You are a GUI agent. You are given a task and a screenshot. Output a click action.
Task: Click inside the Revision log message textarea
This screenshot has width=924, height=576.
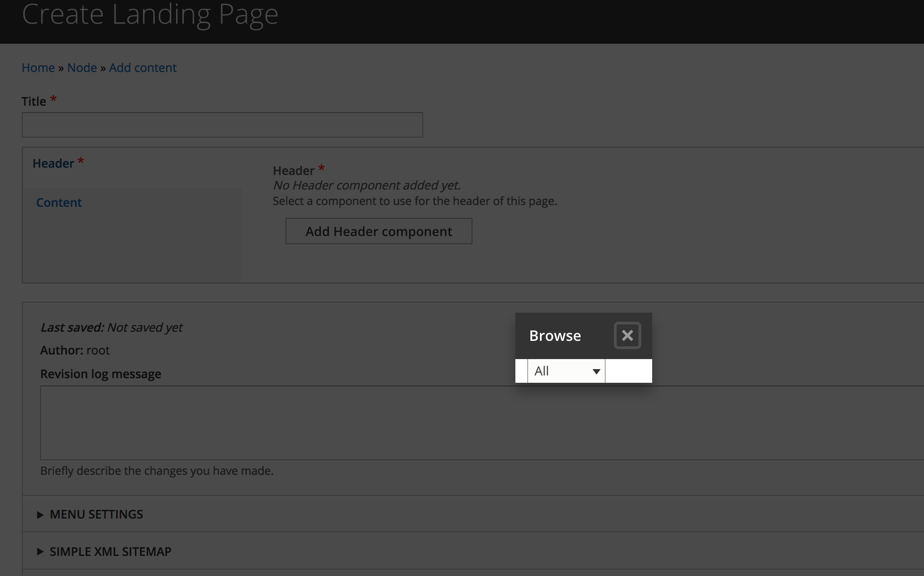coord(274,422)
